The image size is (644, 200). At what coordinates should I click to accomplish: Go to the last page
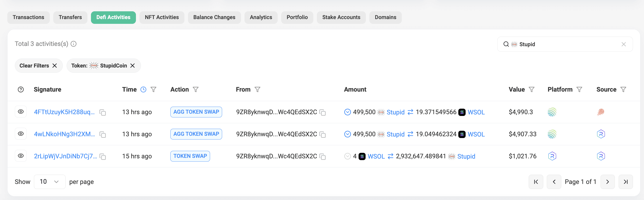(625, 182)
